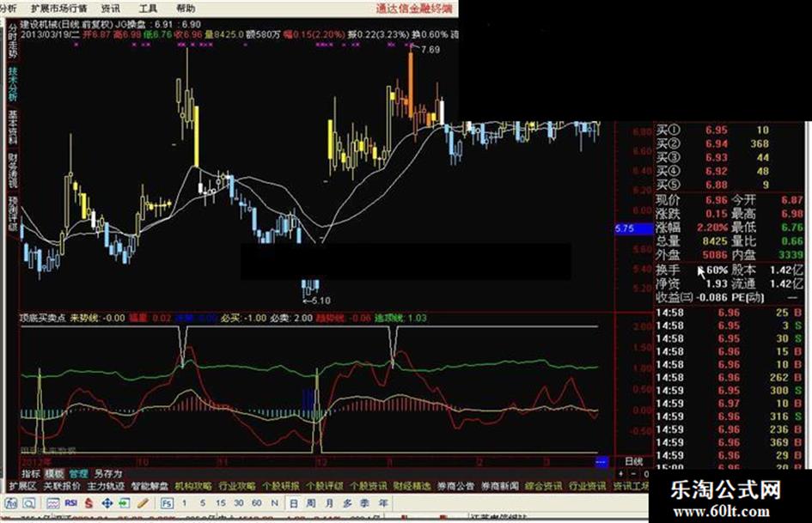Open the 扩展区 tab
The width and height of the screenshot is (812, 523).
click(x=23, y=486)
